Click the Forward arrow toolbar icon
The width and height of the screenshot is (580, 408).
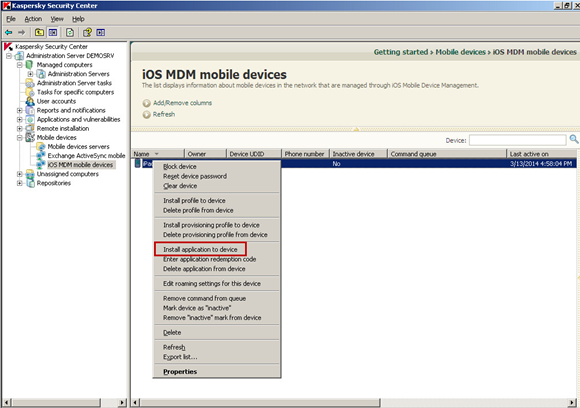(21, 33)
